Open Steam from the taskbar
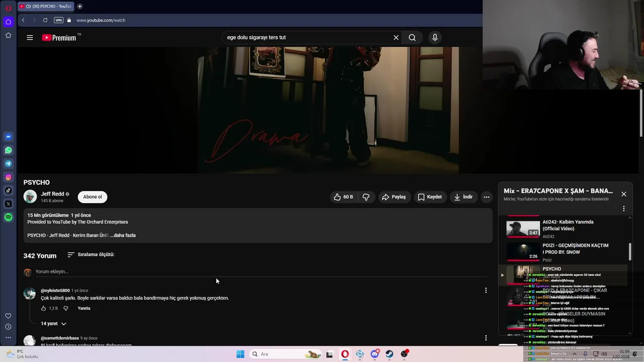This screenshot has height=362, width=644. [389, 354]
